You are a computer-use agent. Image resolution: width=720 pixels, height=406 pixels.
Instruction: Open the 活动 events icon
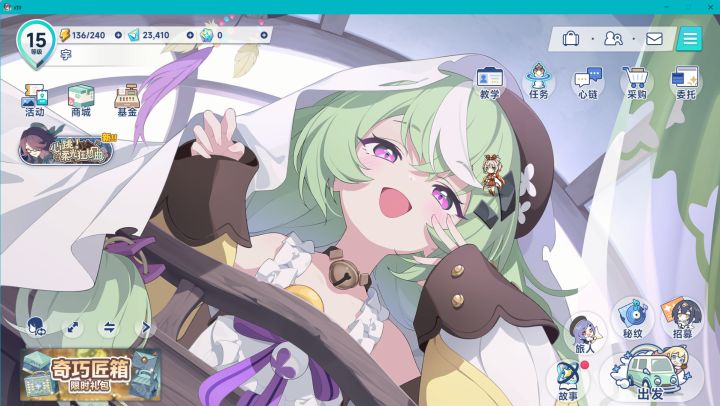tap(34, 100)
